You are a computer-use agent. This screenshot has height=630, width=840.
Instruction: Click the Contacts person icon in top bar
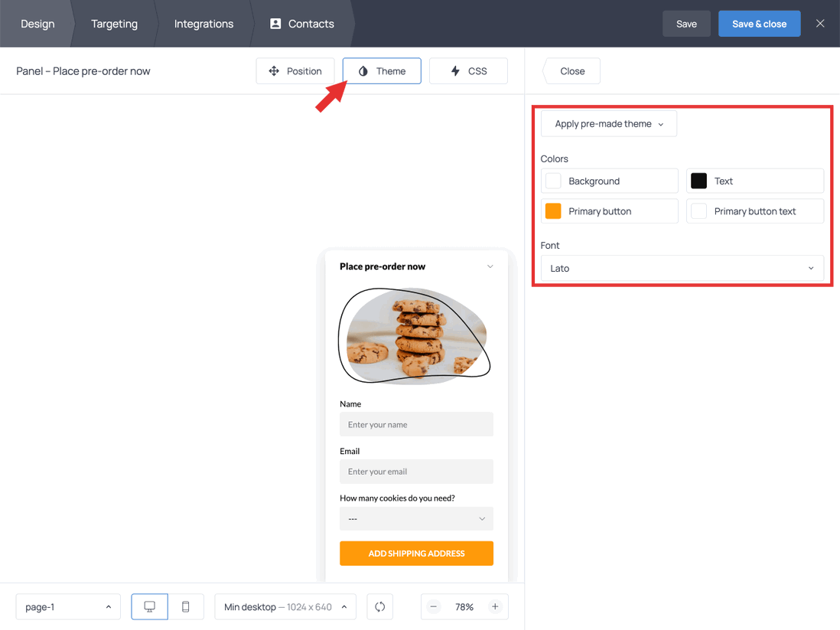pos(275,24)
